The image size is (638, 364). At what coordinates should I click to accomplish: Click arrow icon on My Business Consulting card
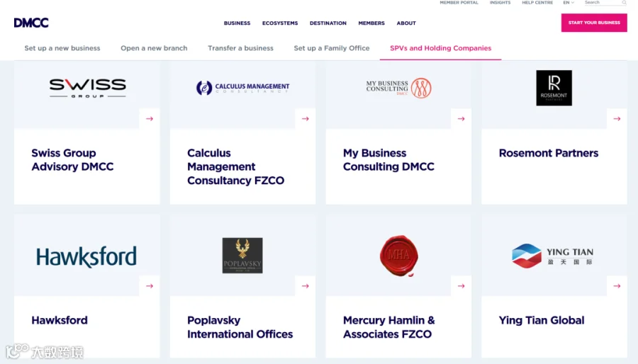461,119
